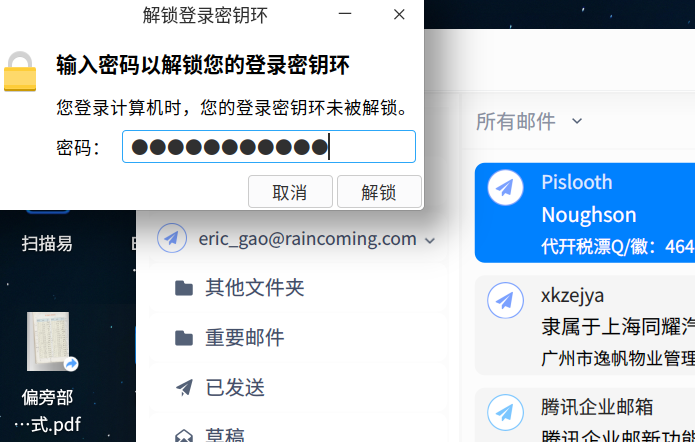Click the folder icon for 其他文件夹
The width and height of the screenshot is (695, 442).
(x=184, y=288)
